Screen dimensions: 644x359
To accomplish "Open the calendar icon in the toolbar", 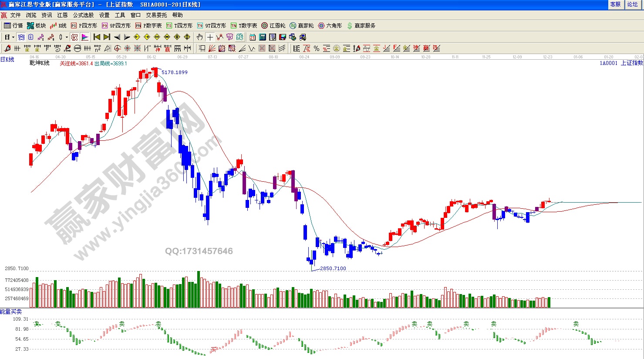I will (253, 37).
